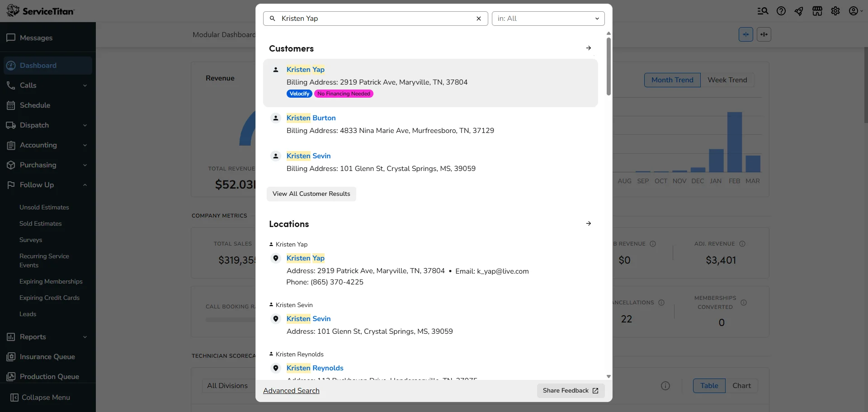868x412 pixels.
Task: Open the global search icon in the top bar
Action: (763, 11)
